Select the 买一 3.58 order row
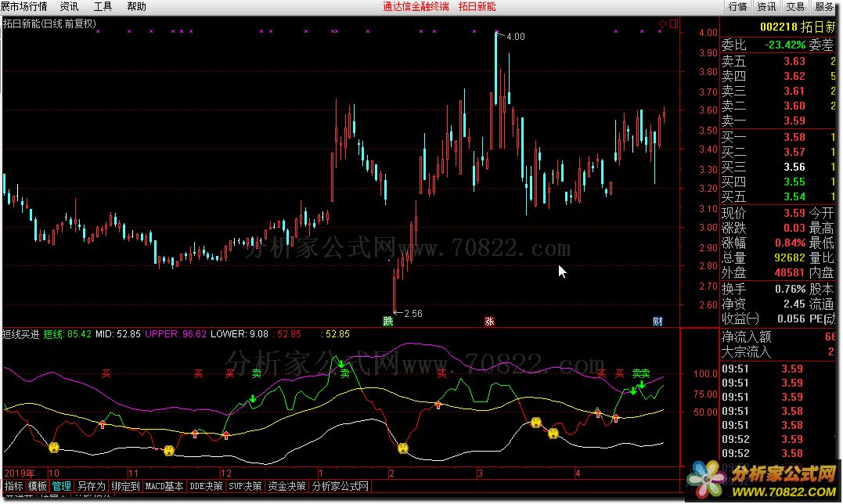 click(x=779, y=137)
